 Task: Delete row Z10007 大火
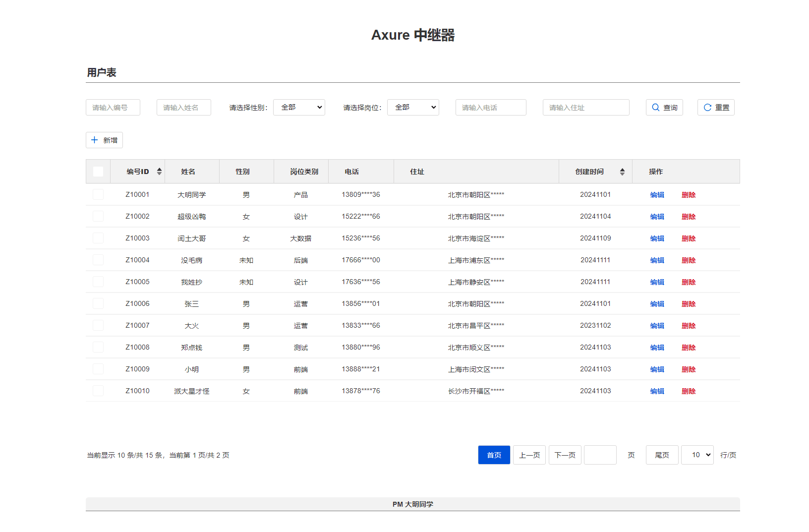[x=689, y=326]
